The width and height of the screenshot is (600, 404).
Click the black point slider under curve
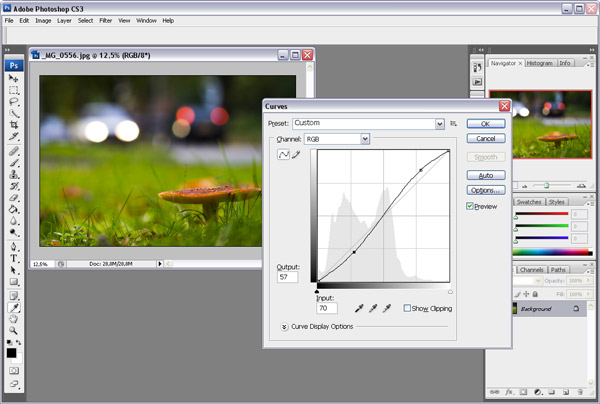tap(317, 292)
